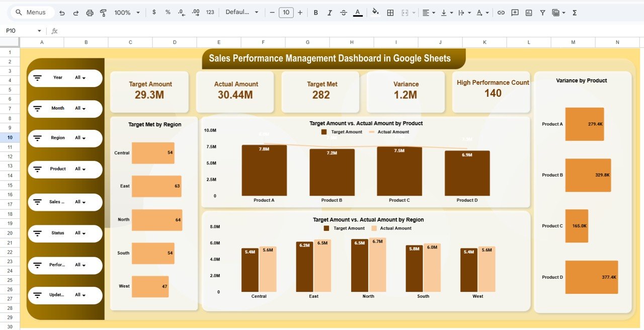Toggle italic formatting
Image resolution: width=644 pixels, height=330 pixels.
(x=330, y=13)
